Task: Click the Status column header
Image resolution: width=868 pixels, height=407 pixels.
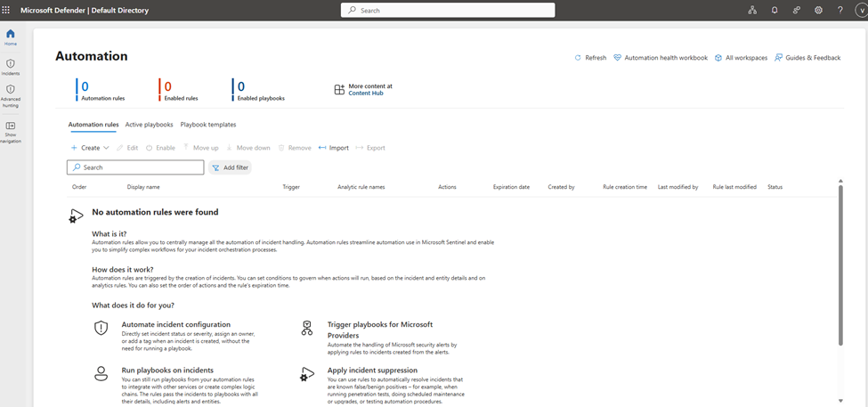Action: tap(775, 187)
